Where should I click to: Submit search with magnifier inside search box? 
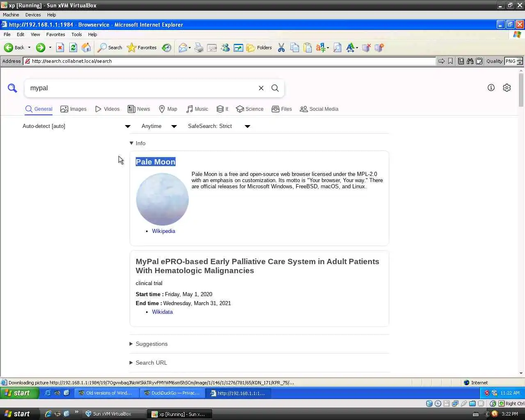pos(275,88)
